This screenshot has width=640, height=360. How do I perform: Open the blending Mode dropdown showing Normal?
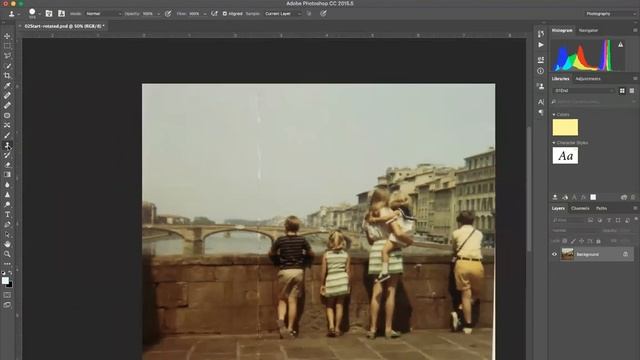click(104, 13)
